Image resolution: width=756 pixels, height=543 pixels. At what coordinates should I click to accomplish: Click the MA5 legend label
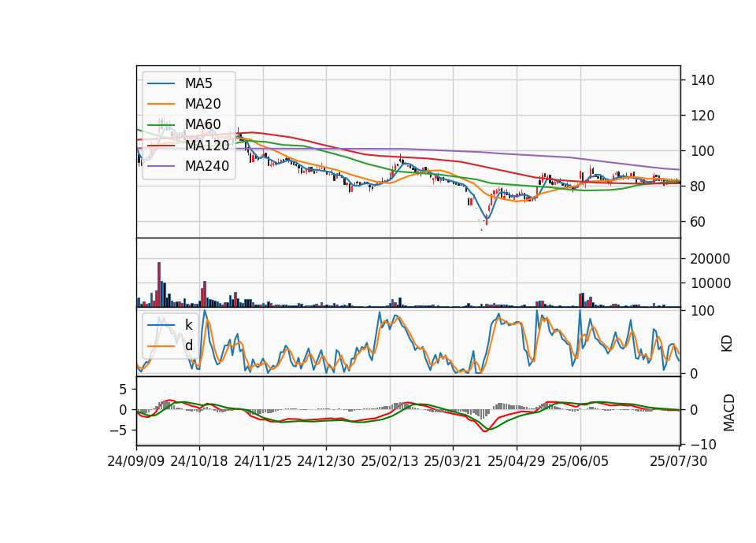click(198, 83)
